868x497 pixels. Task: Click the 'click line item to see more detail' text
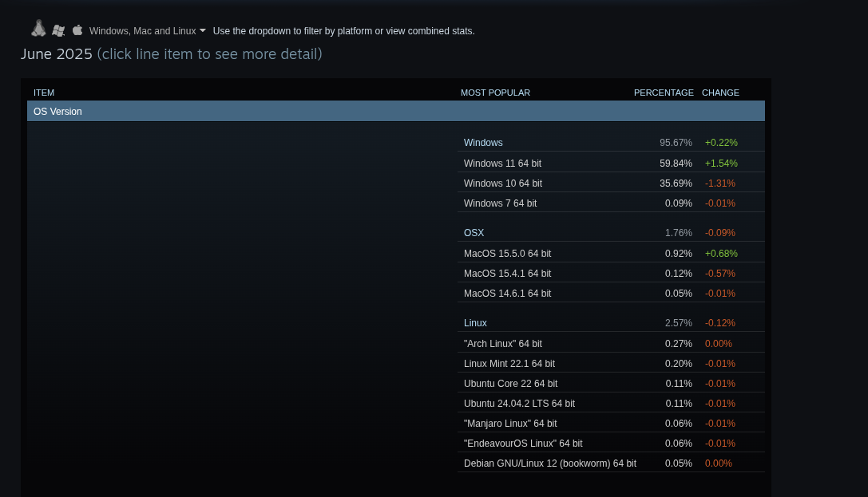pos(209,54)
